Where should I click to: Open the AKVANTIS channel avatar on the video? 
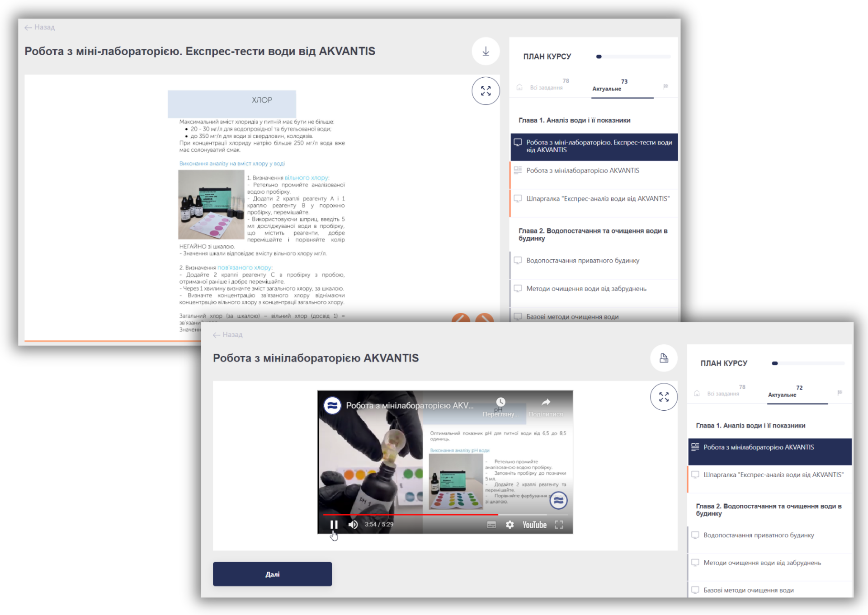332,405
